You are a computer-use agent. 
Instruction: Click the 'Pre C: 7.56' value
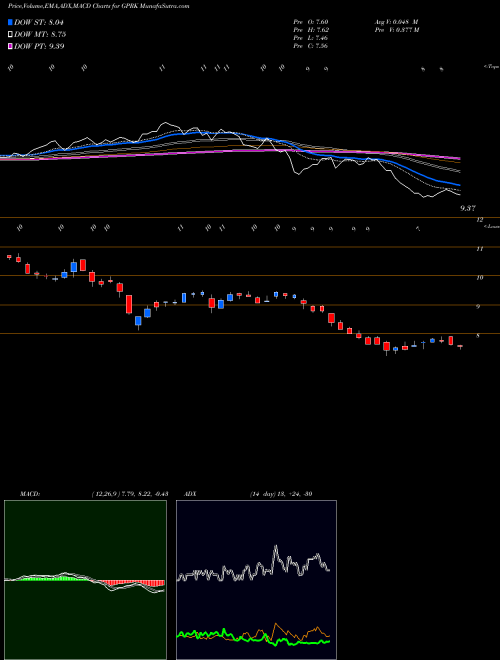(x=311, y=46)
